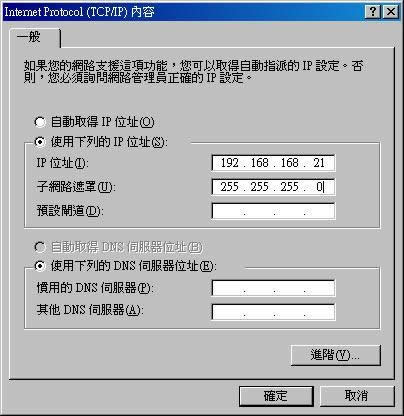Click the question mark help icon

(373, 12)
